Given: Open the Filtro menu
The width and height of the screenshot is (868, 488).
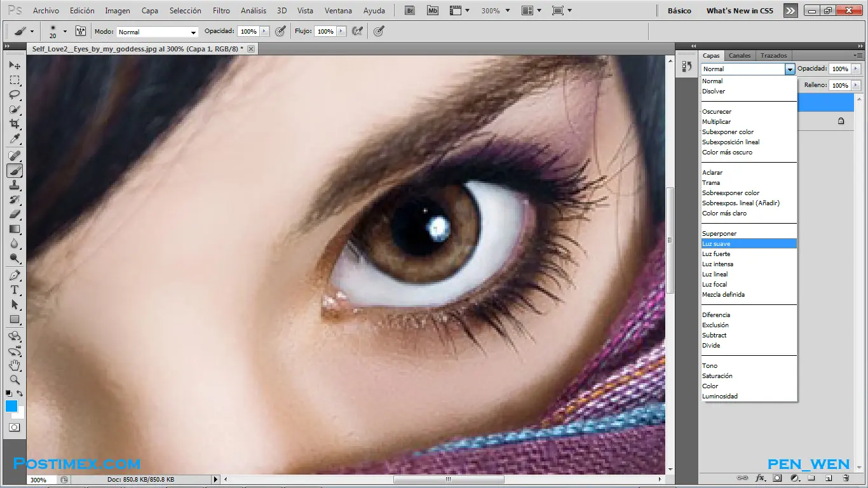Looking at the screenshot, I should pyautogui.click(x=221, y=11).
